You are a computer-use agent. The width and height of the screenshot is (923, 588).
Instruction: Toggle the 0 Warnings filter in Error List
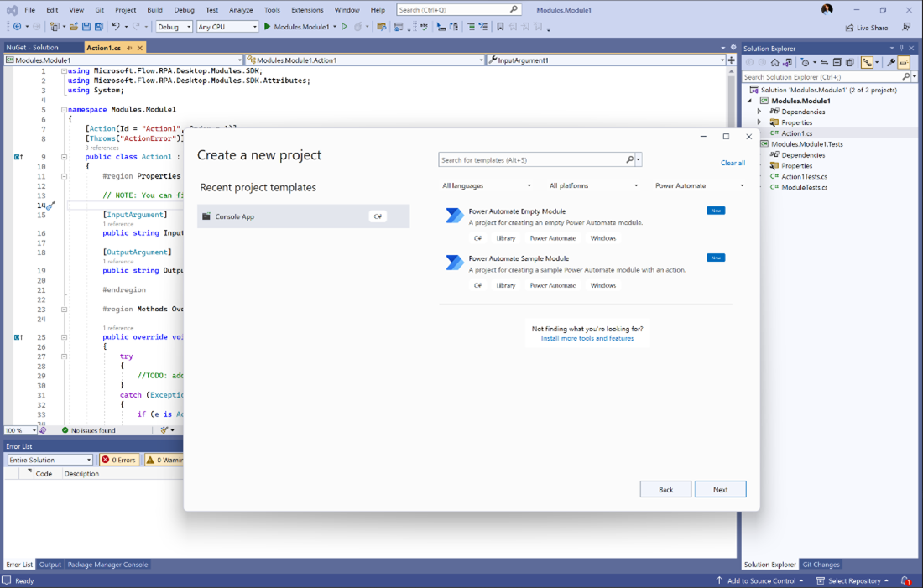click(x=164, y=459)
